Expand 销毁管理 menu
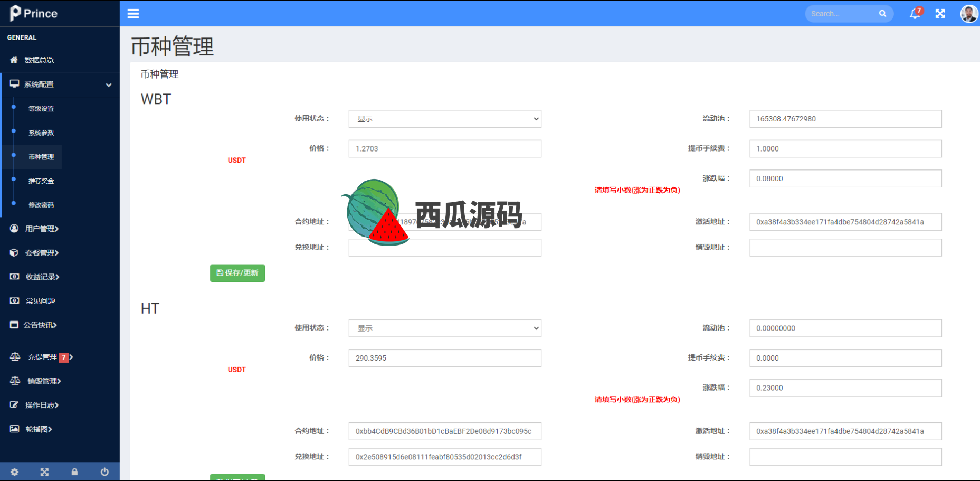Viewport: 980px width, 481px height. pos(44,381)
